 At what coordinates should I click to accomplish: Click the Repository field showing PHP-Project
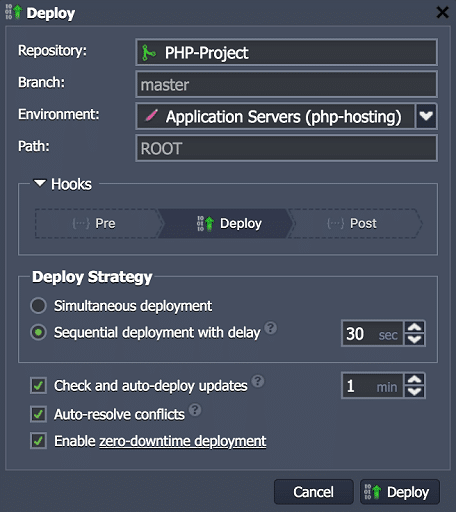pos(286,52)
